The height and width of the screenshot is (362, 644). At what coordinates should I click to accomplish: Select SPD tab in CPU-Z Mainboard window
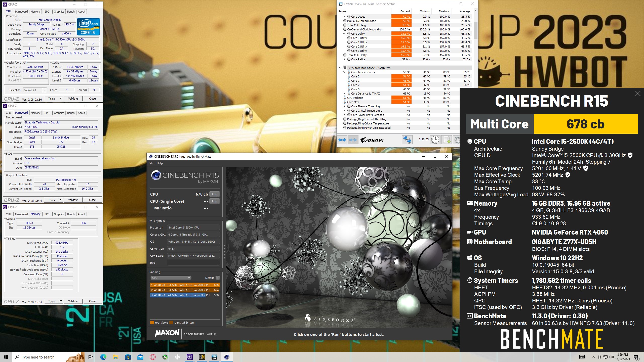[47, 113]
